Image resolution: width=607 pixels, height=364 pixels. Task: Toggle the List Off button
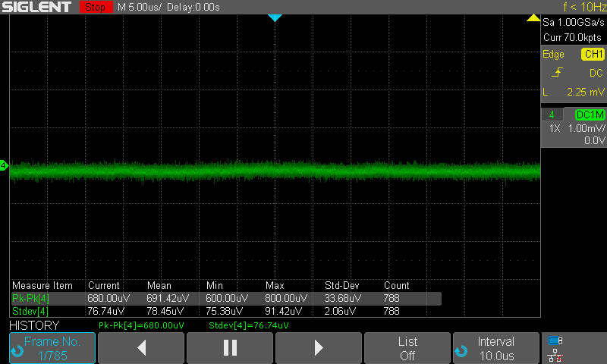tap(407, 348)
